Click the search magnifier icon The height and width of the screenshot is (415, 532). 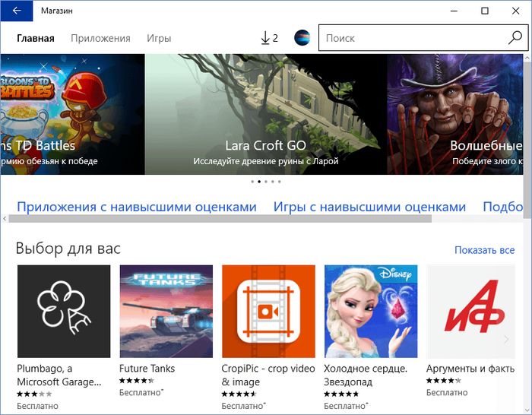(515, 38)
